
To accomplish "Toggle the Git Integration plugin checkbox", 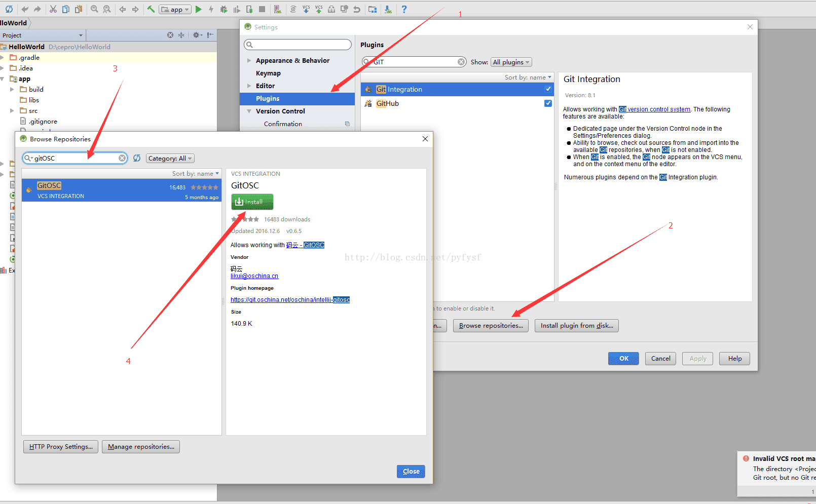I will 548,89.
